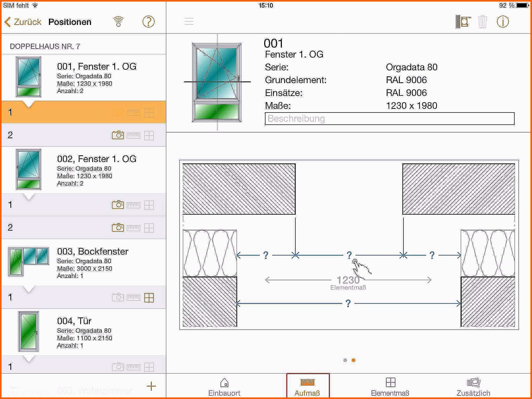Tap the Wi-Fi connection icon in Positionen header
The height and width of the screenshot is (399, 532).
click(118, 22)
